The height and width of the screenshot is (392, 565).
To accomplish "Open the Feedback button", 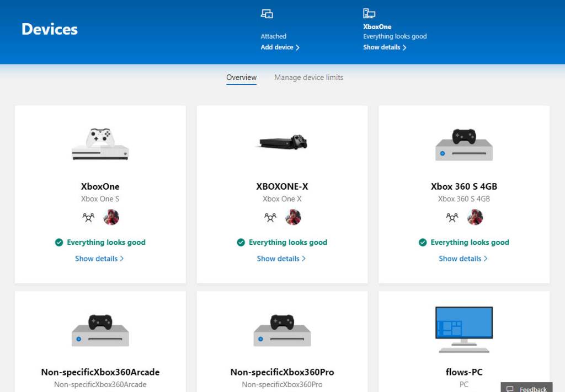I will 526,388.
